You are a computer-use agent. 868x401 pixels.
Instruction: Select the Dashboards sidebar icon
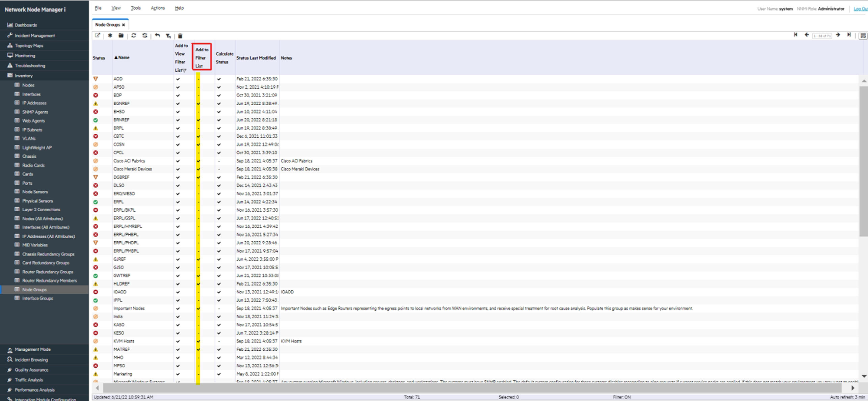[10, 25]
